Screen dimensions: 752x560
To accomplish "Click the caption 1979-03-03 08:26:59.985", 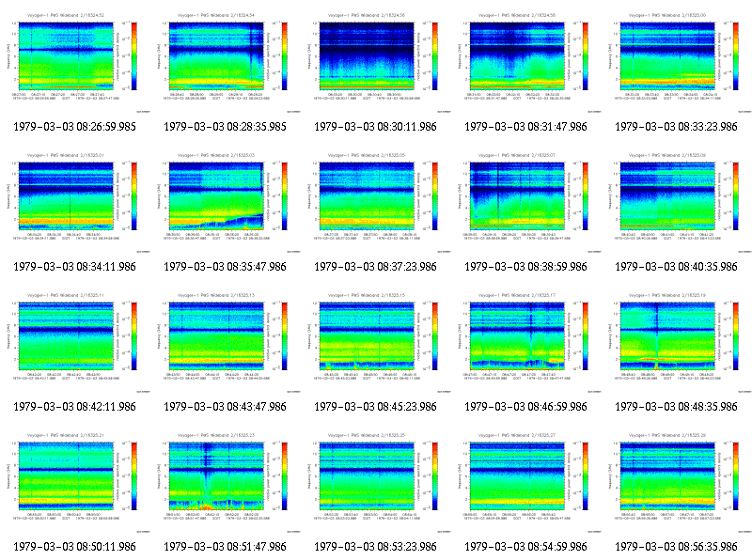I will (x=75, y=127).
